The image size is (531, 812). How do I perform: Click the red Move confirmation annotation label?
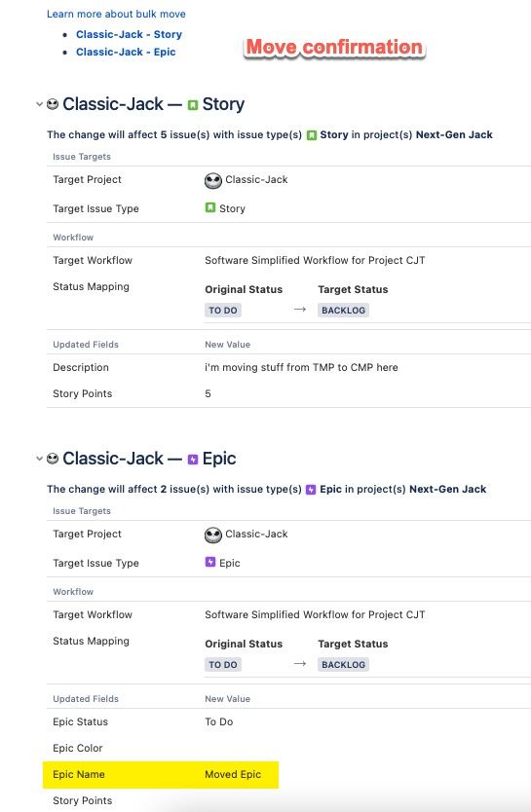pos(334,47)
